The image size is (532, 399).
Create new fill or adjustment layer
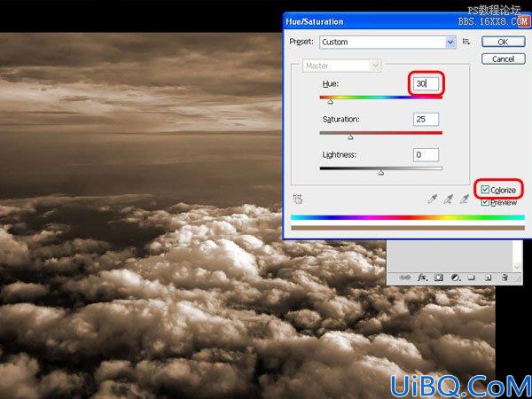point(456,278)
